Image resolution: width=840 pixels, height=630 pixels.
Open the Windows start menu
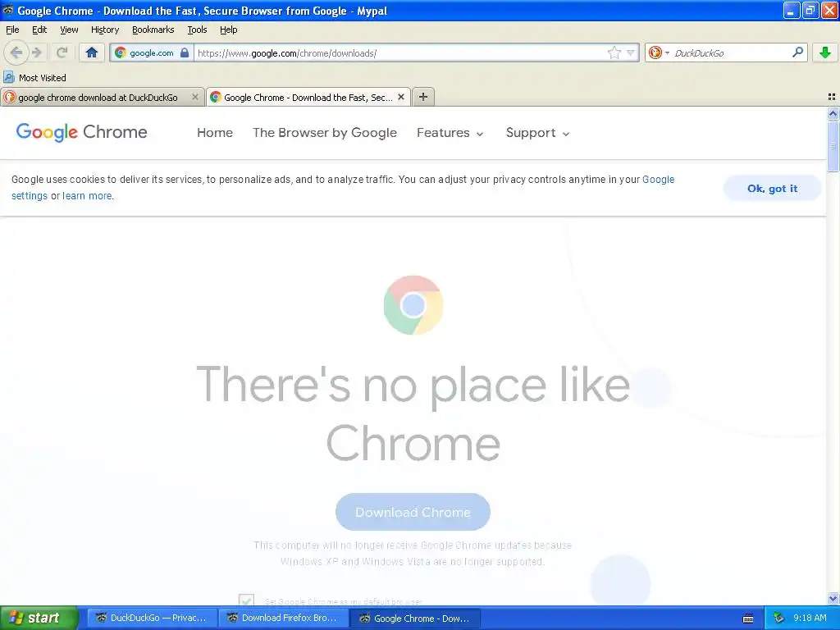[x=39, y=619]
